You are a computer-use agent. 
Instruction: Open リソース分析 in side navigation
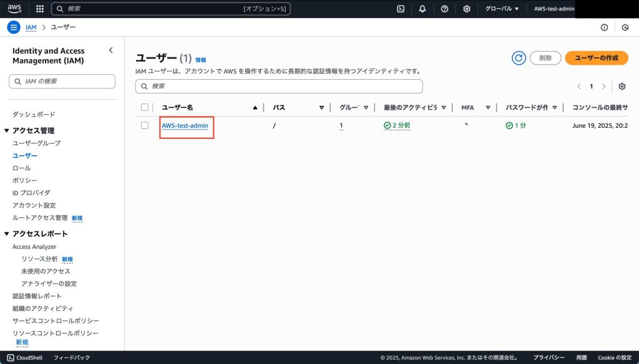[39, 259]
